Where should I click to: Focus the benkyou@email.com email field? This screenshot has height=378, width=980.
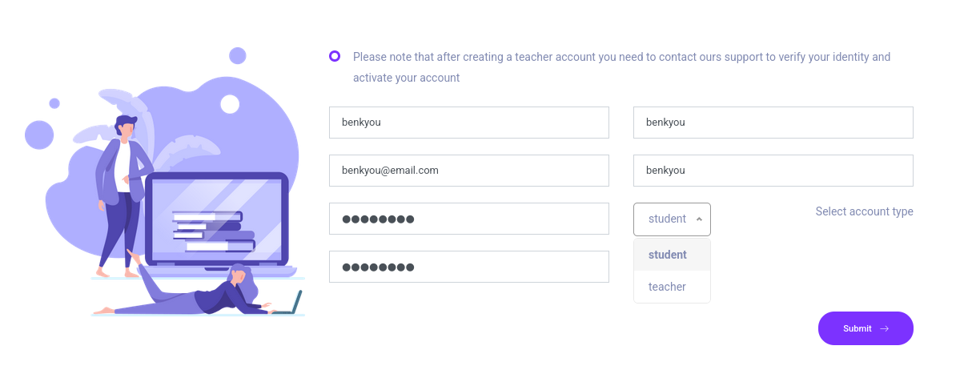[468, 171]
